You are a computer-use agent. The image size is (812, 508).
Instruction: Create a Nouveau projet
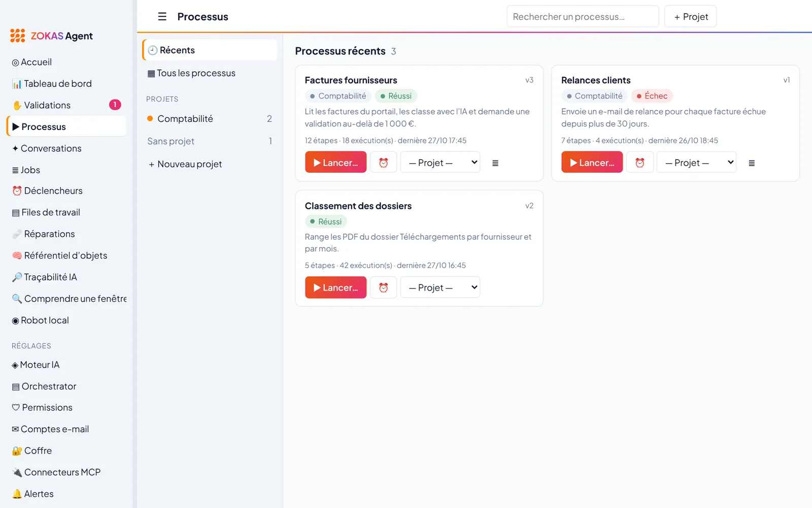point(210,164)
